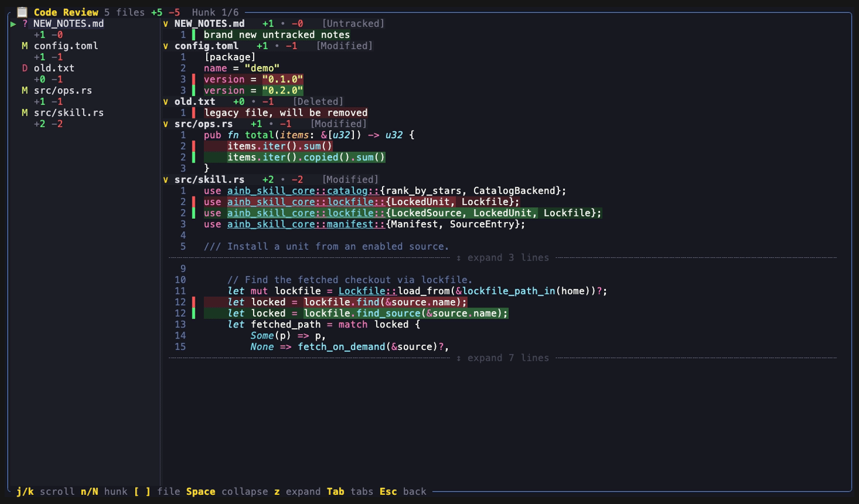The image size is (859, 504).
Task: Select old.txt in the file list
Action: click(x=54, y=68)
